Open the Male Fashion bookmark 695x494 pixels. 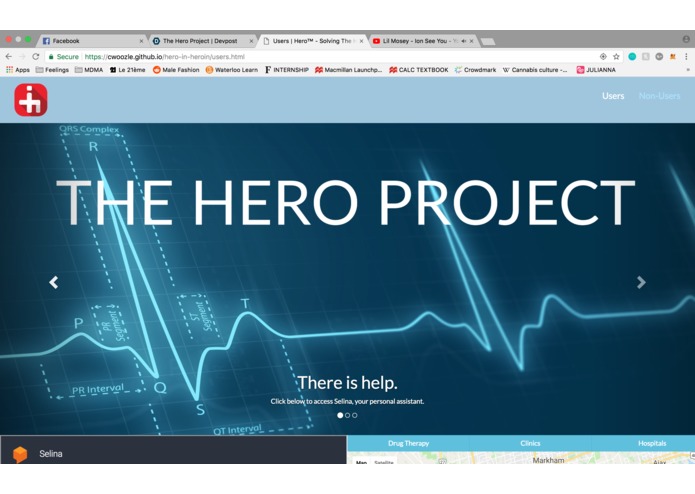176,70
